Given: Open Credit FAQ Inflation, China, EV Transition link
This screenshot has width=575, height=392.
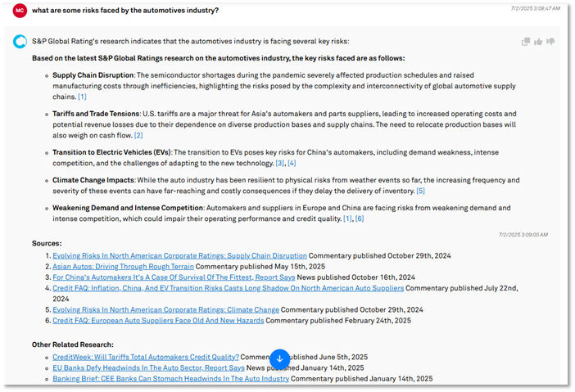Looking at the screenshot, I should (x=228, y=288).
